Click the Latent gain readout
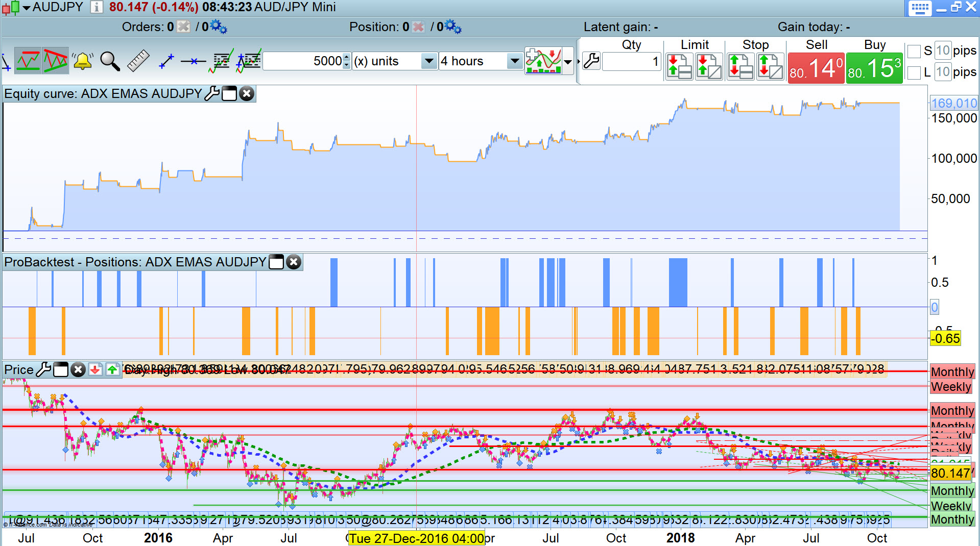 621,27
